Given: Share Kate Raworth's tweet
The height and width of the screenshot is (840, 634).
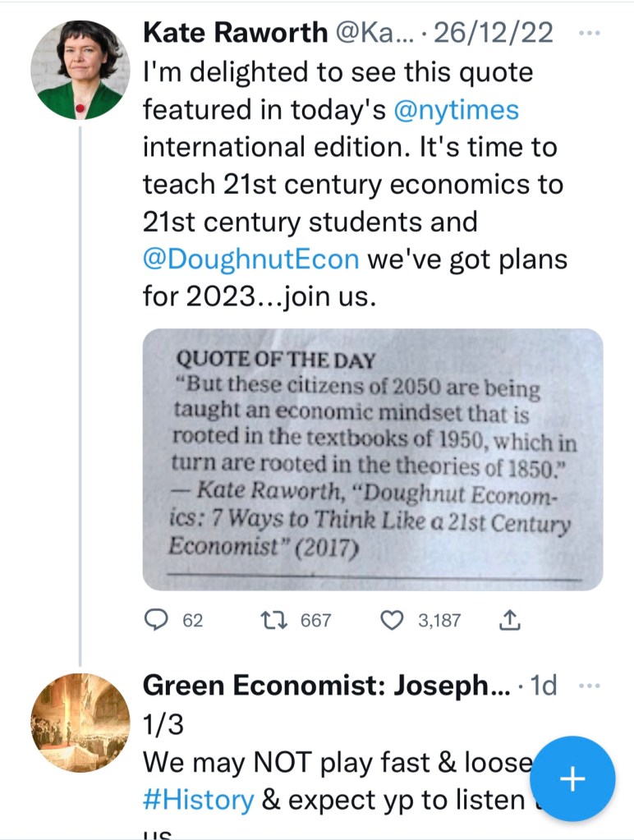Looking at the screenshot, I should click(509, 621).
